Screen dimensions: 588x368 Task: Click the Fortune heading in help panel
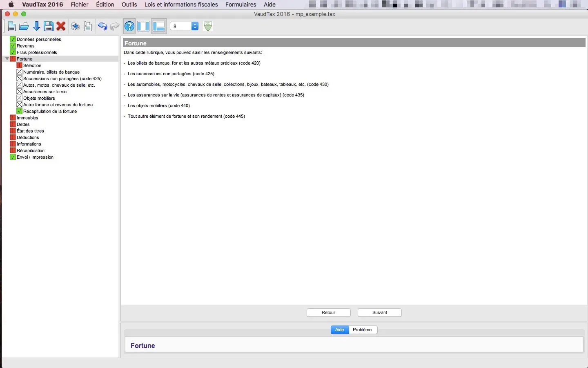click(x=143, y=346)
